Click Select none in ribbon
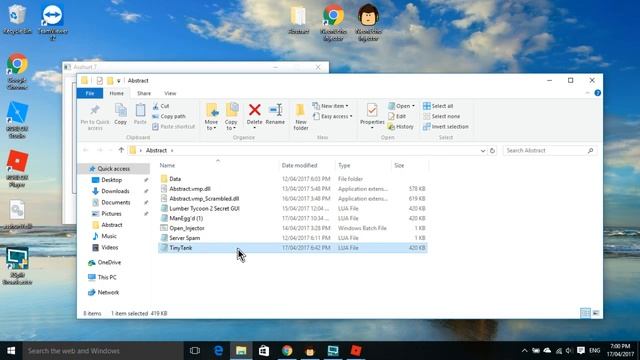Image resolution: width=640 pixels, height=360 pixels. [x=441, y=116]
